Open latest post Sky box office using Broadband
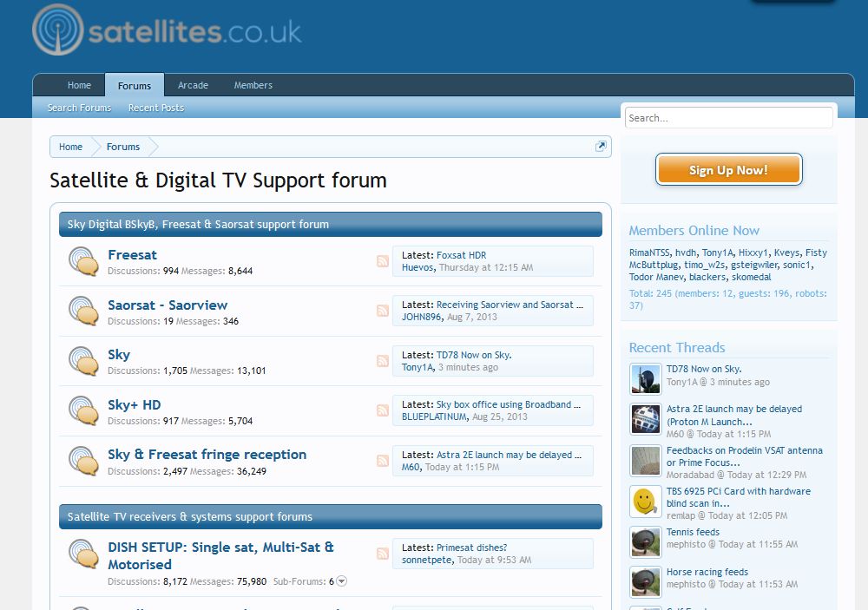 point(508,404)
